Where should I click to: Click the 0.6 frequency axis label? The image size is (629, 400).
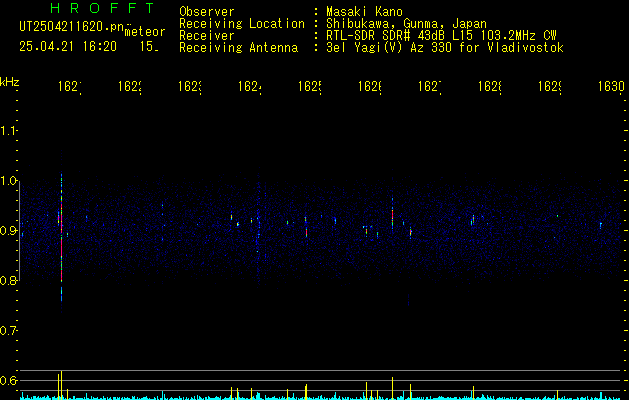click(8, 380)
